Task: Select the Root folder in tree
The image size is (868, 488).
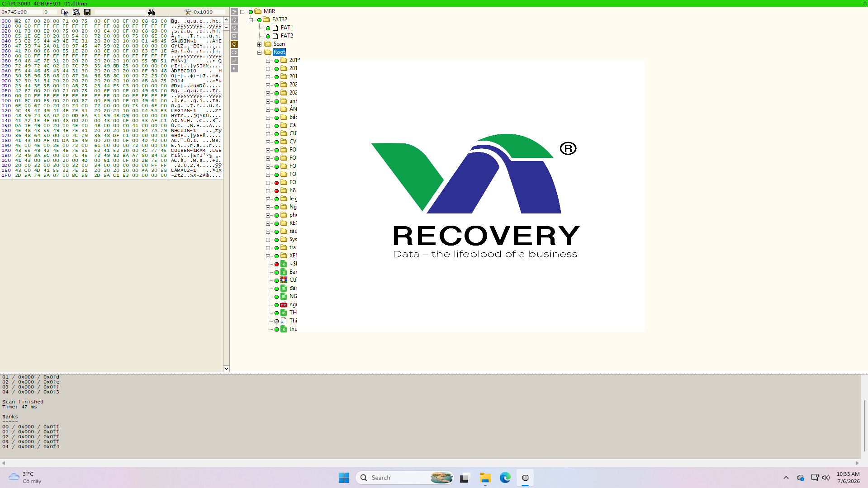Action: 279,52
